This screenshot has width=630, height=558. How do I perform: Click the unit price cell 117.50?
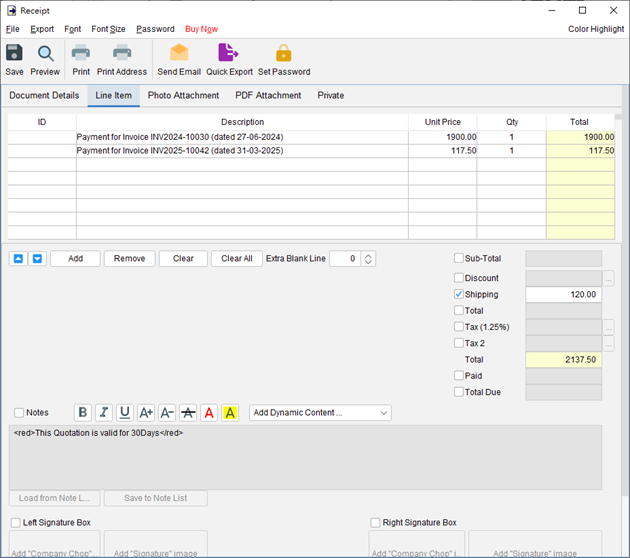(443, 151)
